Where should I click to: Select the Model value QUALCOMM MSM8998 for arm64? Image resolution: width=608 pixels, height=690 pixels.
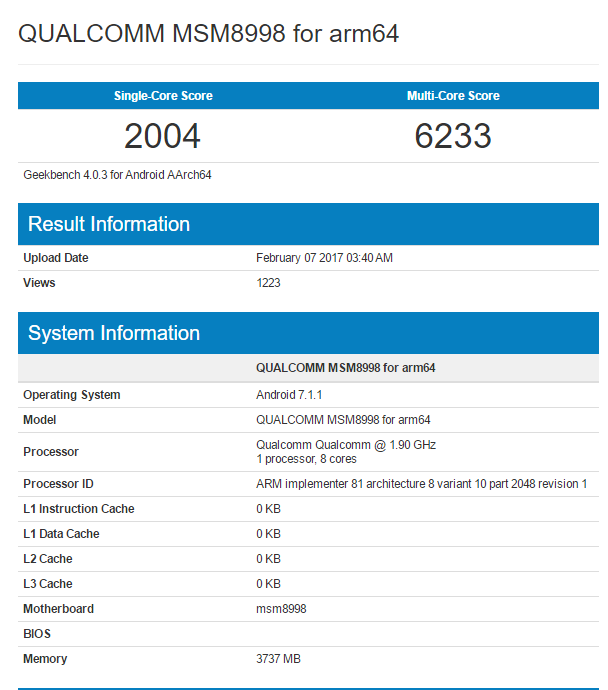343,420
